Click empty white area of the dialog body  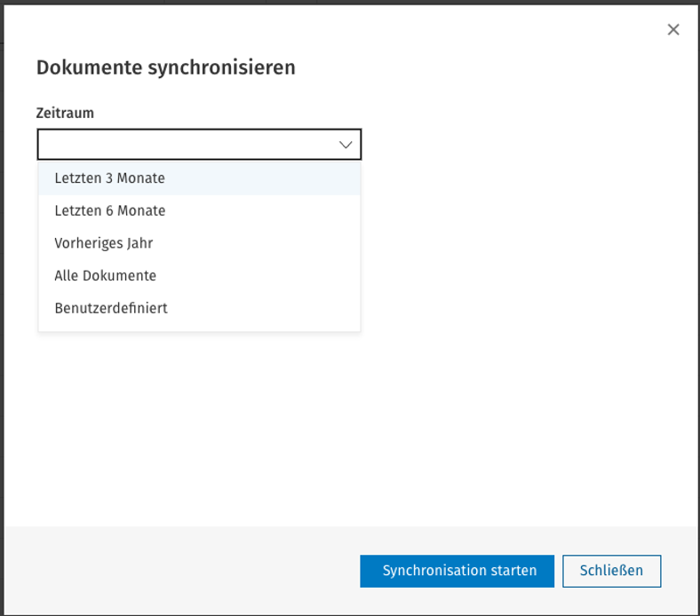pos(513,312)
